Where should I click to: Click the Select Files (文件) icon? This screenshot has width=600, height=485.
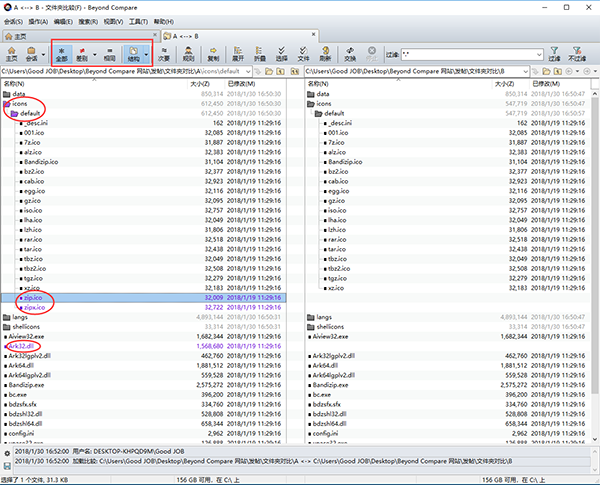pos(303,54)
